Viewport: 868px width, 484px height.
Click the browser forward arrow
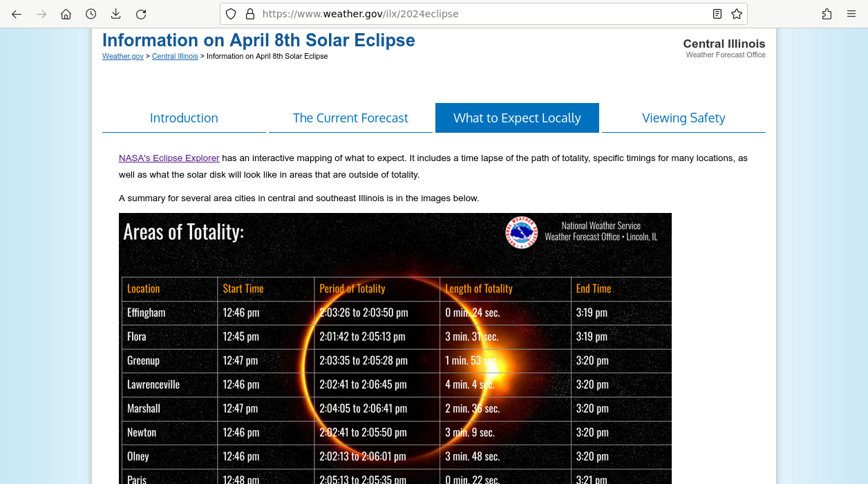[x=41, y=14]
